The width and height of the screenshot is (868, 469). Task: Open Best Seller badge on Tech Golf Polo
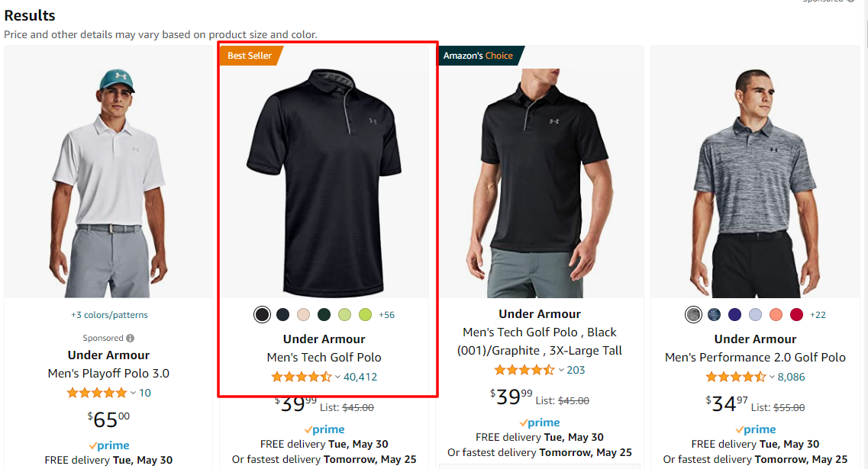(x=250, y=56)
